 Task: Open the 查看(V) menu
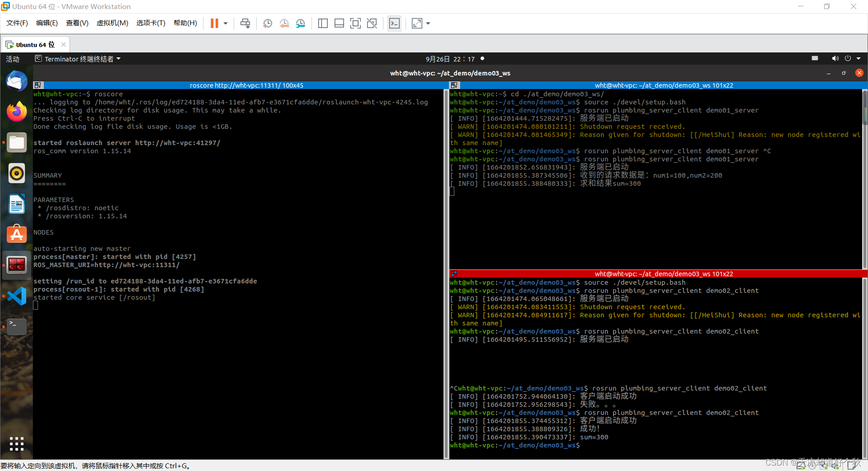point(77,23)
